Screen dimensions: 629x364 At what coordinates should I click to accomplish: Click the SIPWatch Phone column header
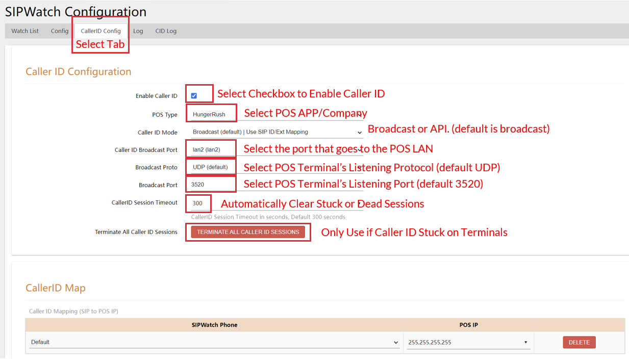pos(214,325)
